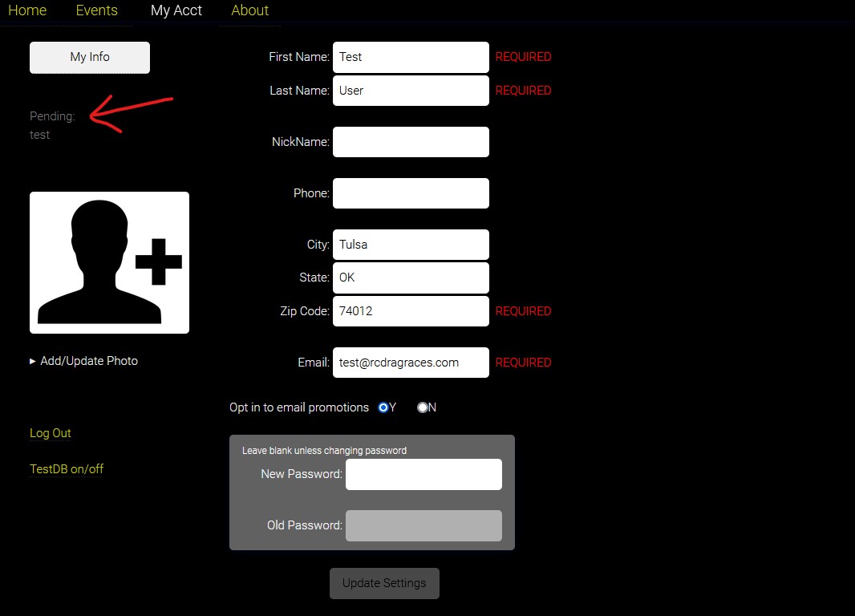Click the New Password input field

coord(423,474)
